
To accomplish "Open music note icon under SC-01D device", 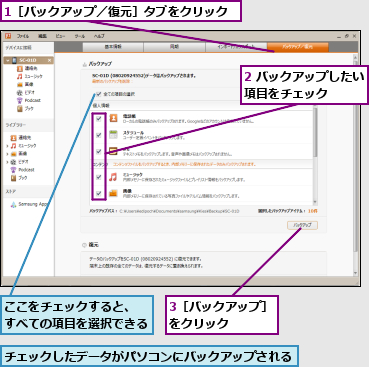I will [20, 76].
